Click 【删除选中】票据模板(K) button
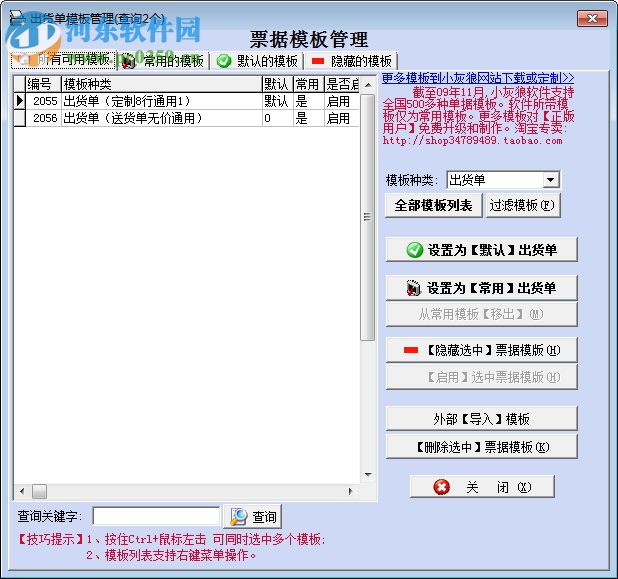The height and width of the screenshot is (579, 618). pyautogui.click(x=482, y=447)
